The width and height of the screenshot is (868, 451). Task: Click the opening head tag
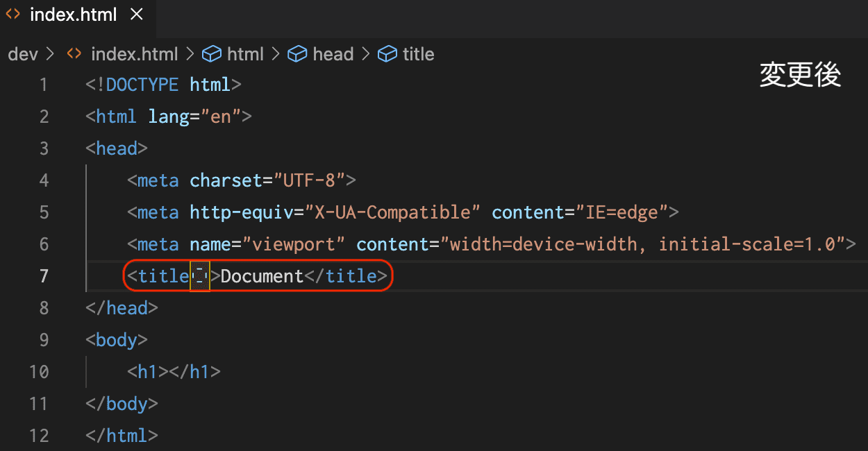point(117,148)
